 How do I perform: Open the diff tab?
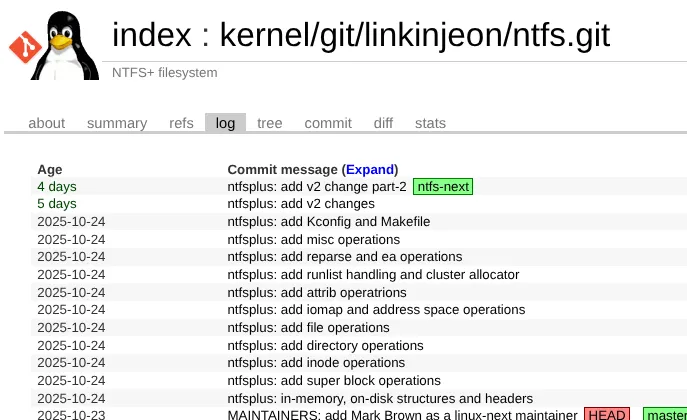(383, 123)
